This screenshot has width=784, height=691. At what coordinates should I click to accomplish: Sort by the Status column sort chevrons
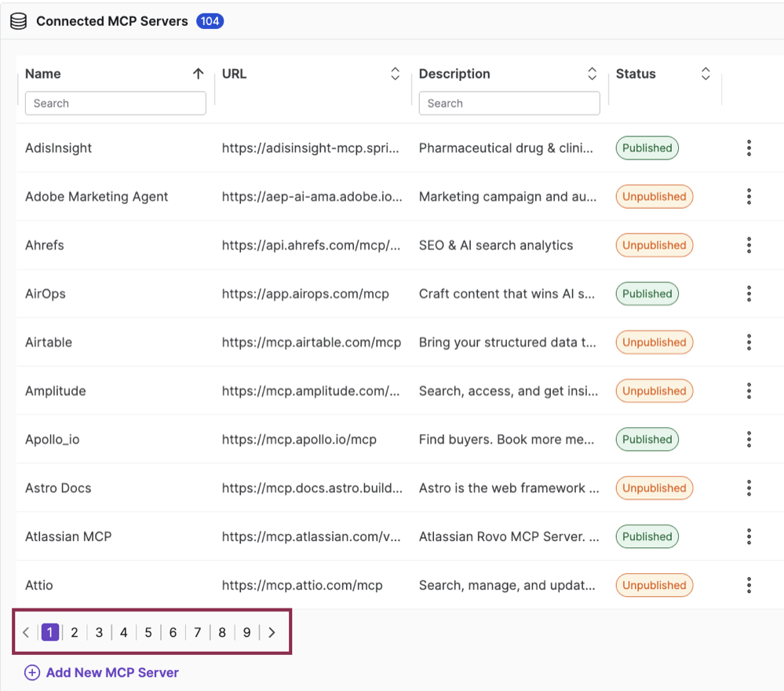click(706, 74)
